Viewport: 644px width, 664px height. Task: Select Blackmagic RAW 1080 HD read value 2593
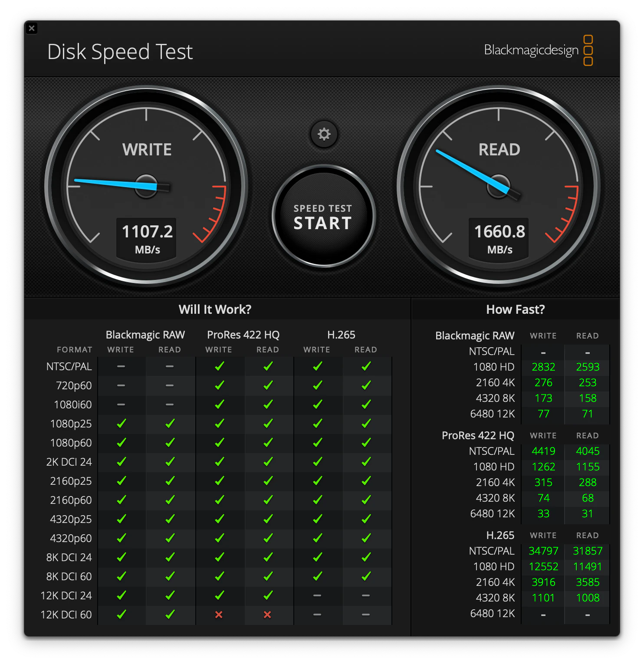coord(588,367)
